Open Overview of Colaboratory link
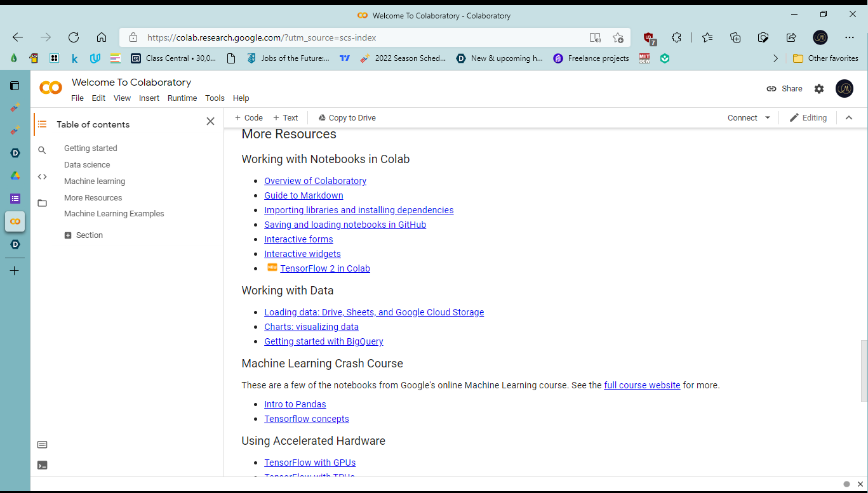 [315, 181]
